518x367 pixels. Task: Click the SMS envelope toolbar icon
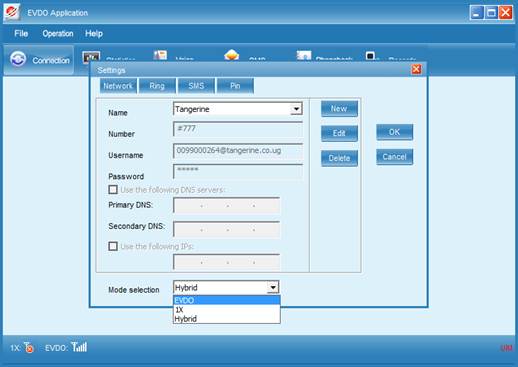pos(232,55)
